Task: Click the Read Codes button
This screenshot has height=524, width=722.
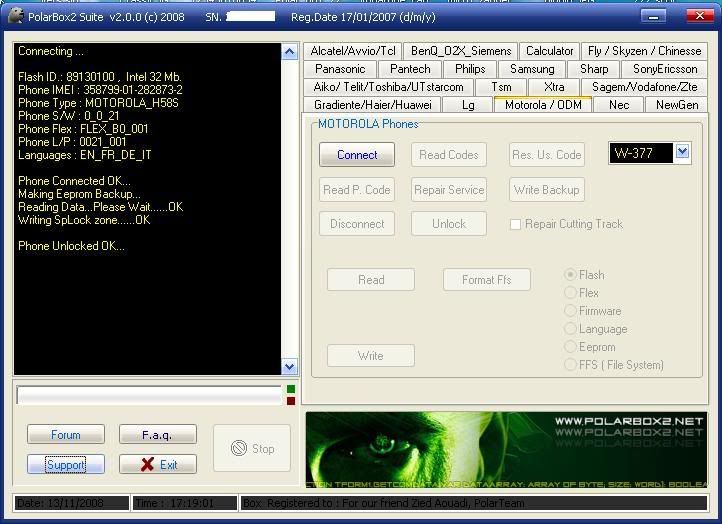Action: click(449, 155)
